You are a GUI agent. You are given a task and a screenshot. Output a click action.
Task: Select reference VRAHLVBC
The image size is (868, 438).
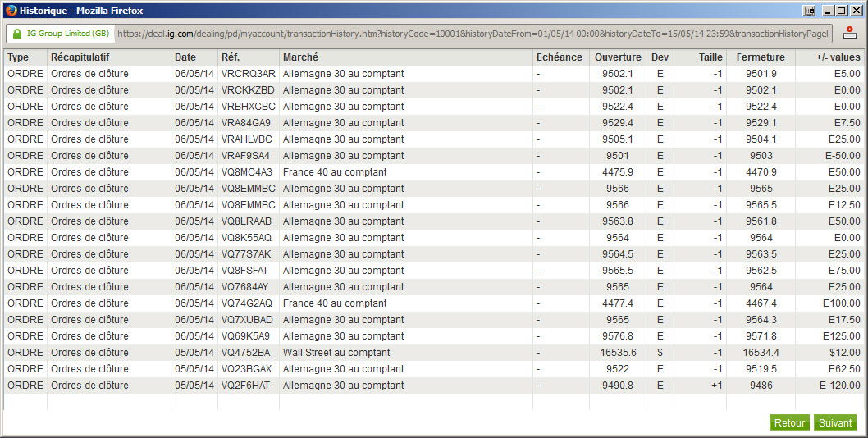[247, 139]
